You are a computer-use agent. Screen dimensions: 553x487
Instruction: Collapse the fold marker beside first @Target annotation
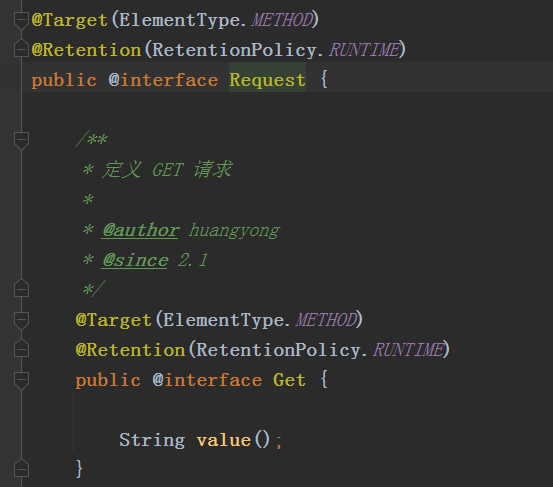(x=21, y=20)
